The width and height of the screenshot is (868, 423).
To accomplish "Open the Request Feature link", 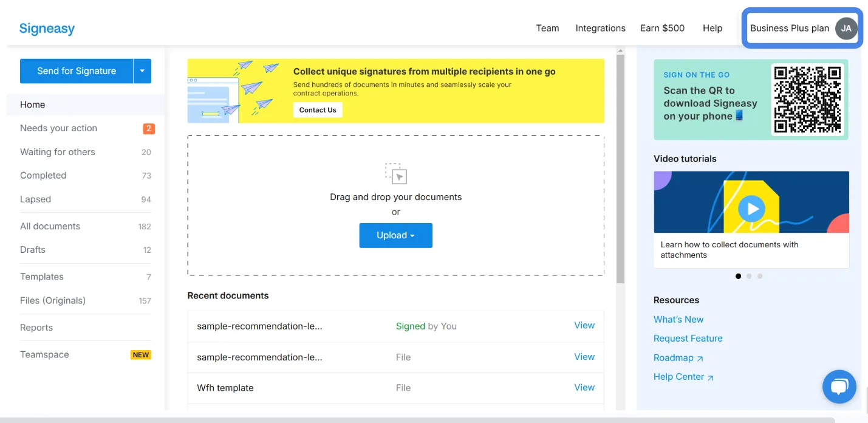I will click(x=688, y=338).
